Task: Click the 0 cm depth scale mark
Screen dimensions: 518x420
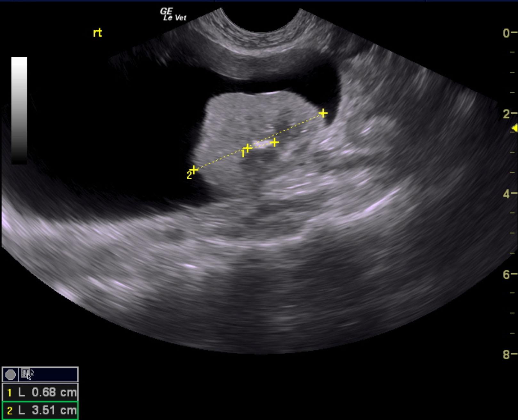Action: (509, 33)
